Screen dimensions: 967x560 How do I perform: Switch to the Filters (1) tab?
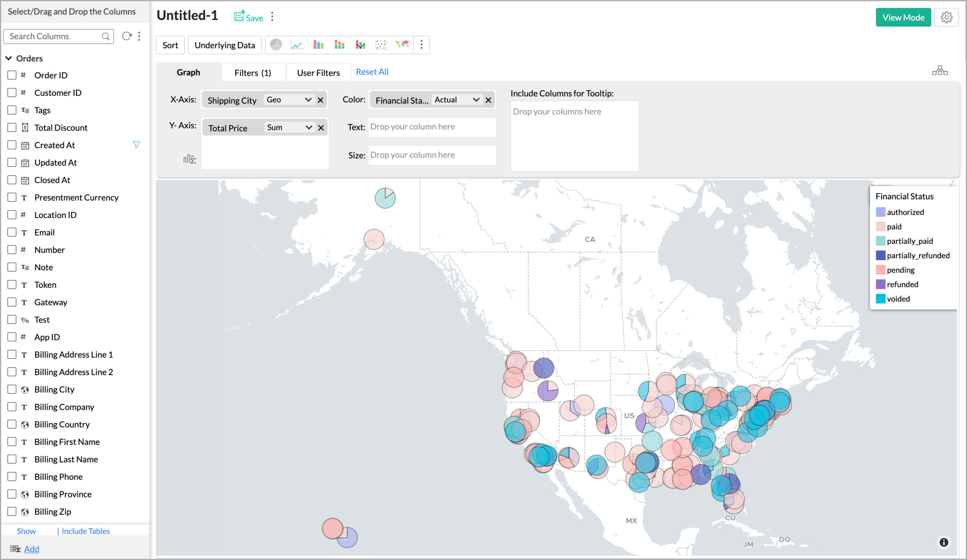(x=252, y=73)
